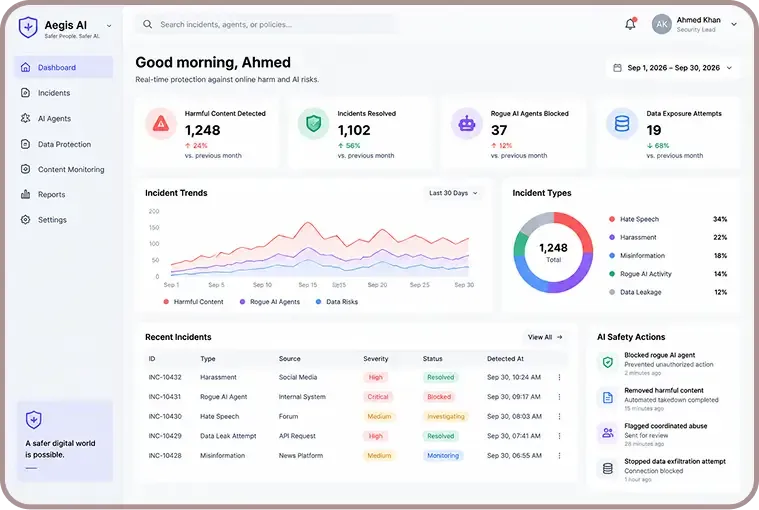Open row options for INC-10429
Image resolution: width=759 pixels, height=510 pixels.
pyautogui.click(x=560, y=436)
